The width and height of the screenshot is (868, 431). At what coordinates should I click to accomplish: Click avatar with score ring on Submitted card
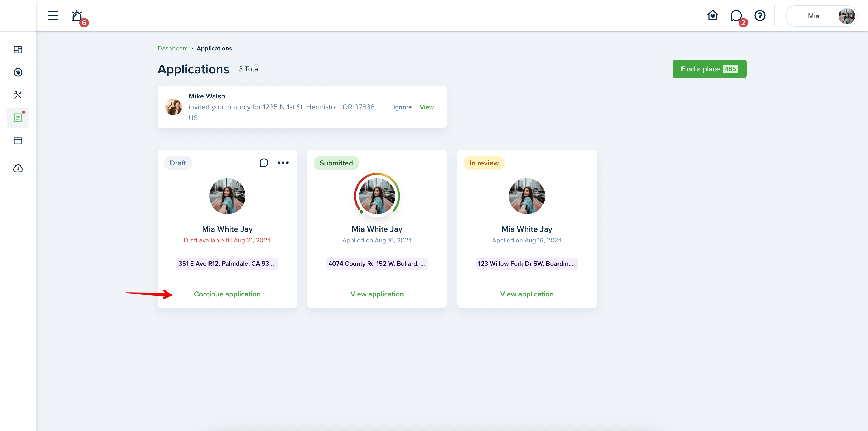[x=377, y=195]
